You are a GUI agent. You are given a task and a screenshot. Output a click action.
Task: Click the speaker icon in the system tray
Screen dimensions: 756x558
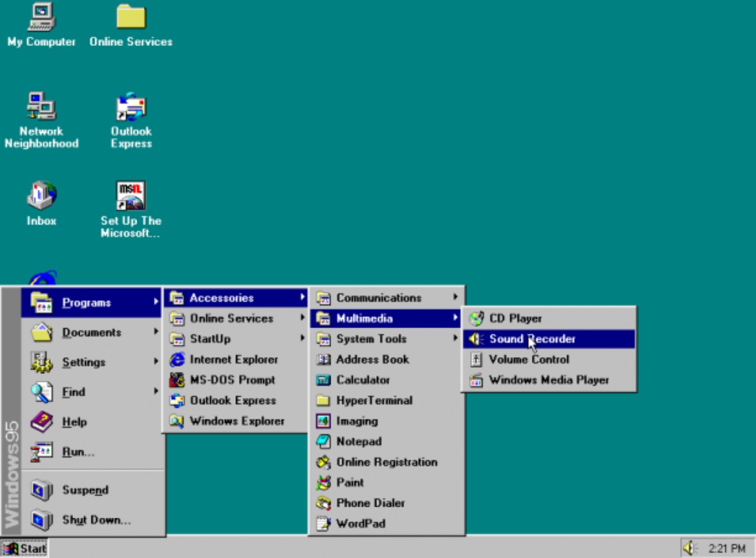[690, 549]
